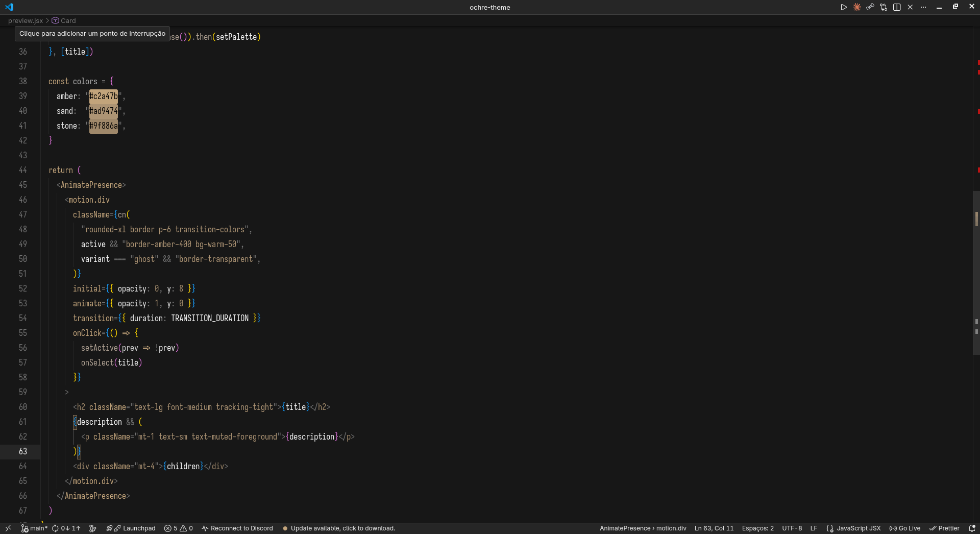Open color picker for #ad9474

tap(104, 111)
